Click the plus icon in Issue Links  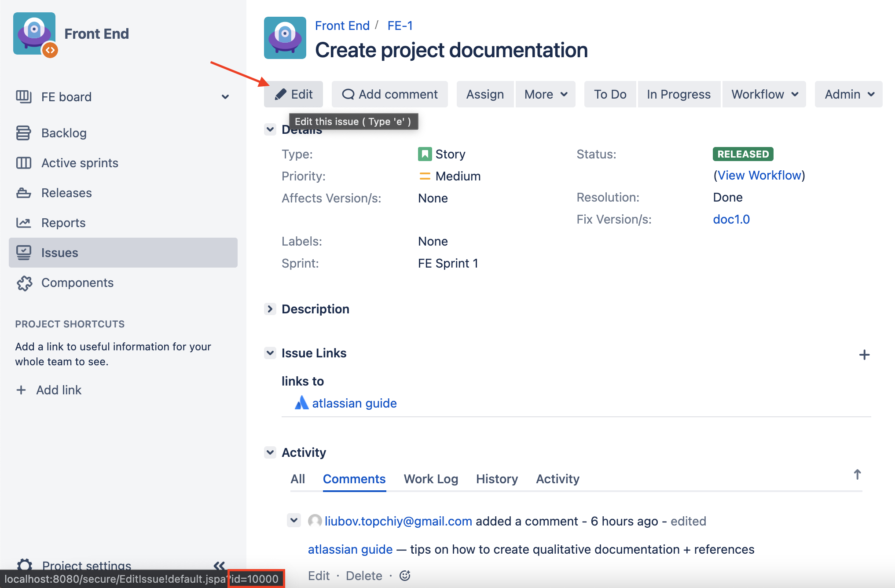[x=864, y=355]
